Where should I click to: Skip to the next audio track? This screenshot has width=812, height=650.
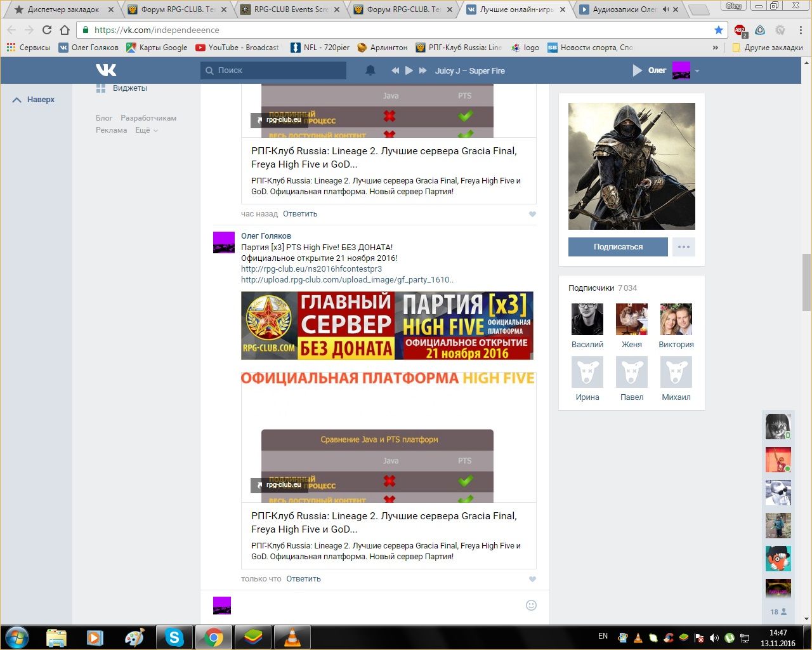pos(423,70)
